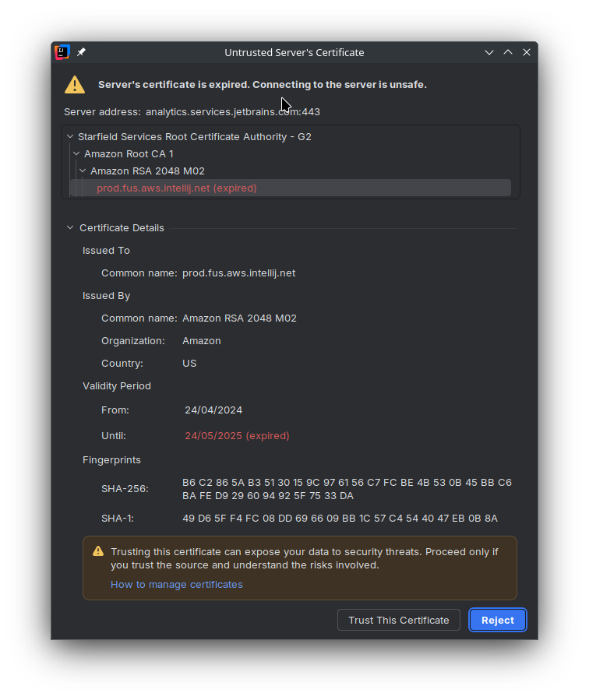Click the IntelliJ IDEA app icon in title bar

pos(62,52)
